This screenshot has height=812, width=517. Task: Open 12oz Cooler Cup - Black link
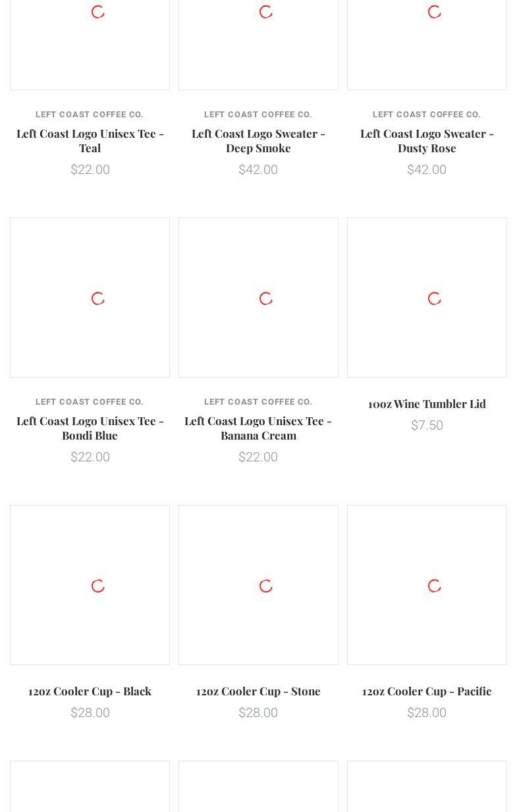point(90,691)
